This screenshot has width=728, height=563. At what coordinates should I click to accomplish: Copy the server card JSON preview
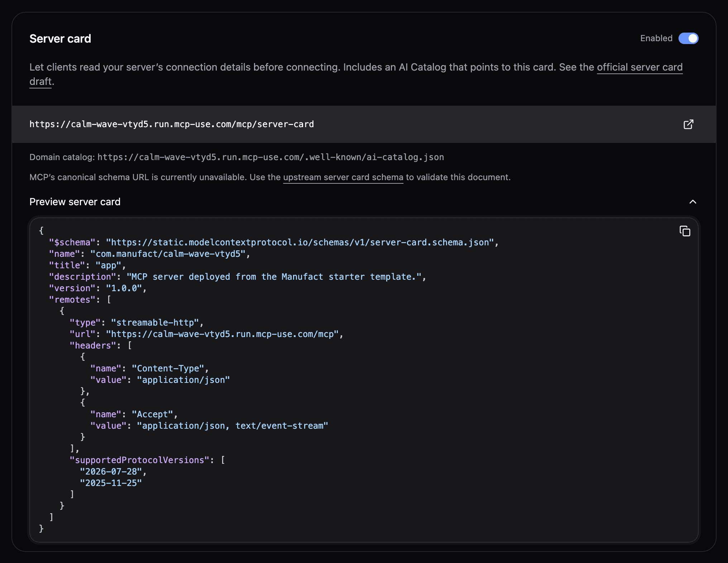[x=685, y=231]
